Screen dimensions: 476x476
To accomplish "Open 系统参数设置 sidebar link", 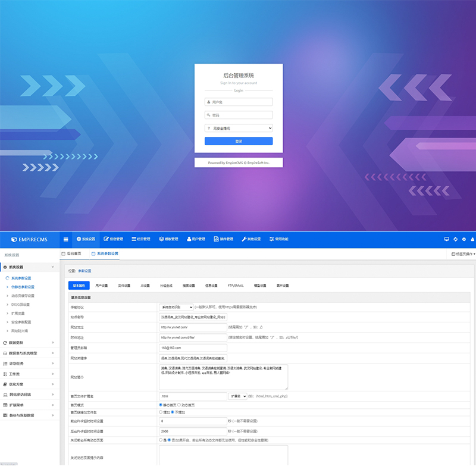I will (x=21, y=278).
